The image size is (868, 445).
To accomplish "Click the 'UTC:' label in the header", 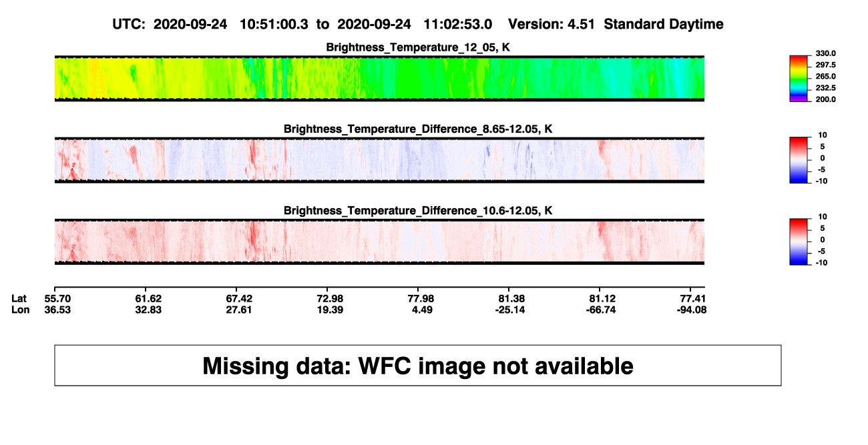I will tap(130, 25).
